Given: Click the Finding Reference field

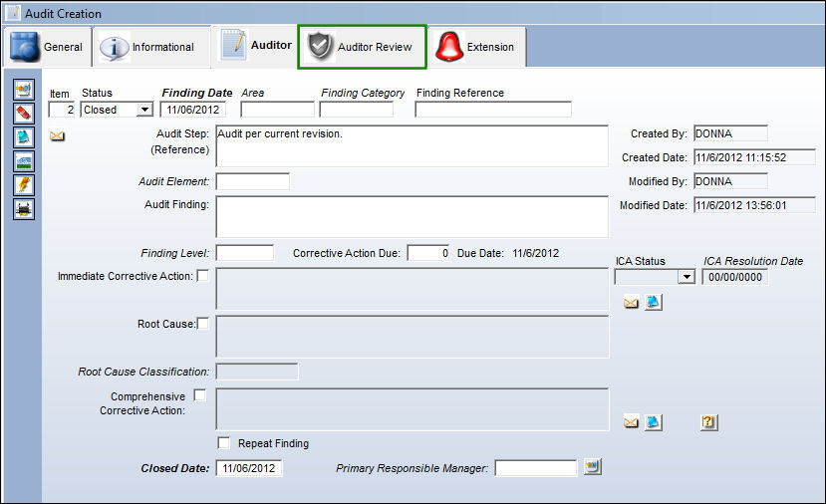Looking at the screenshot, I should 493,110.
